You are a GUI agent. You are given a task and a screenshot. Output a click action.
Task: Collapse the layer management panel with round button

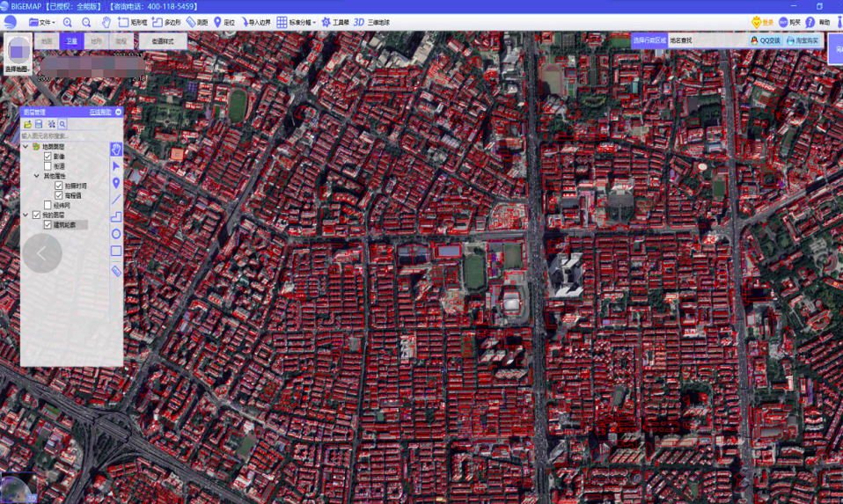118,112
